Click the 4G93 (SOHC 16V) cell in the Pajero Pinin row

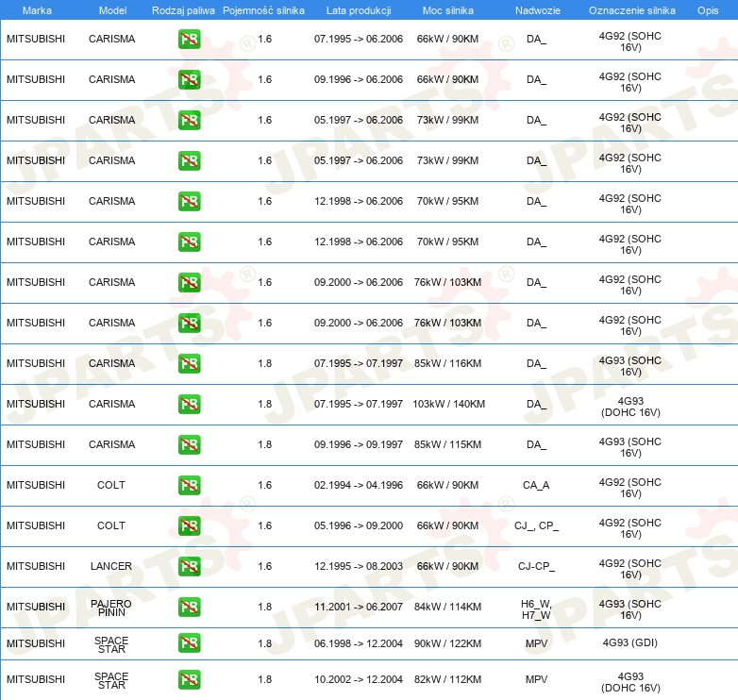[630, 609]
